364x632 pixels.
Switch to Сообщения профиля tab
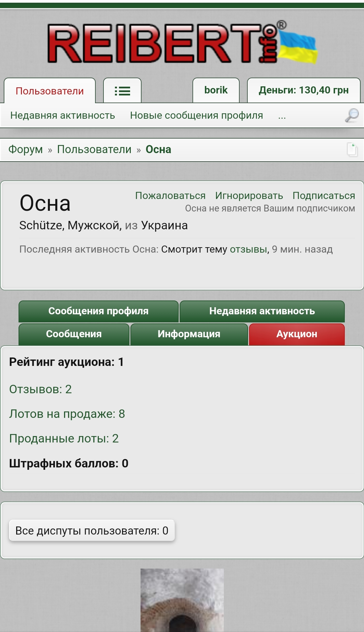tap(98, 311)
